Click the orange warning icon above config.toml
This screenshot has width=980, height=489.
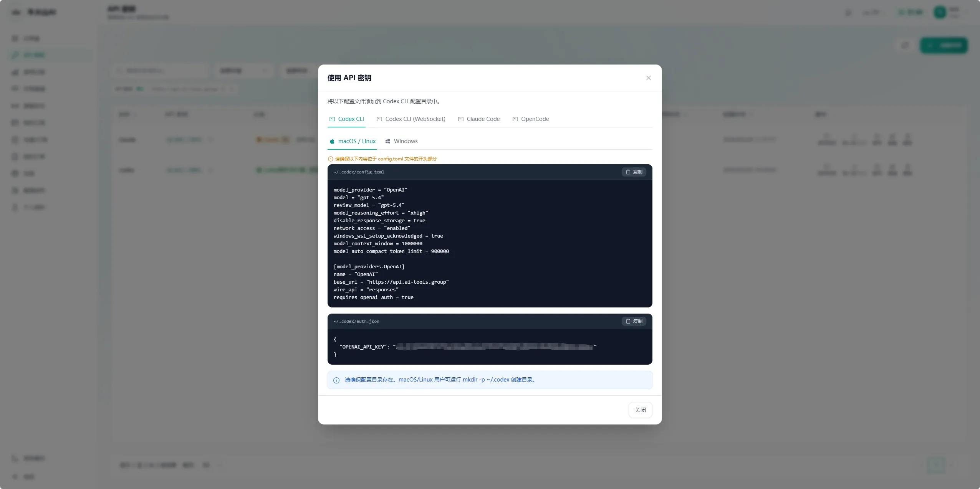(x=330, y=159)
